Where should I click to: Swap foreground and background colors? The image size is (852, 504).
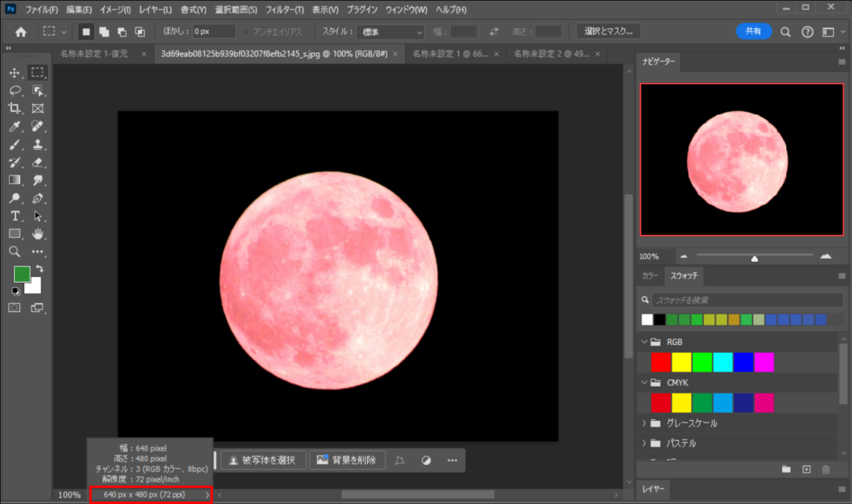pos(39,269)
